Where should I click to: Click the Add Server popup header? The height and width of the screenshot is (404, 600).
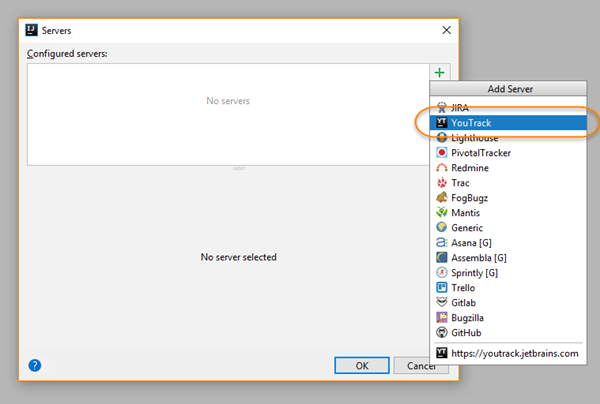click(508, 88)
